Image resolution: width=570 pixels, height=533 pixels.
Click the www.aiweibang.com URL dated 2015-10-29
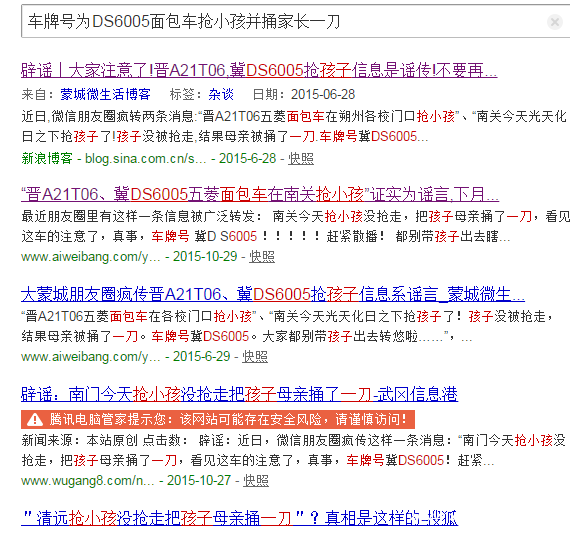click(x=91, y=257)
